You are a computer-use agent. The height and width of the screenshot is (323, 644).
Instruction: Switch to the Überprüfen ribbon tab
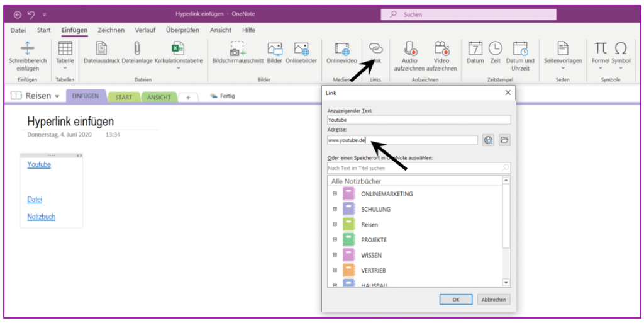tap(182, 30)
